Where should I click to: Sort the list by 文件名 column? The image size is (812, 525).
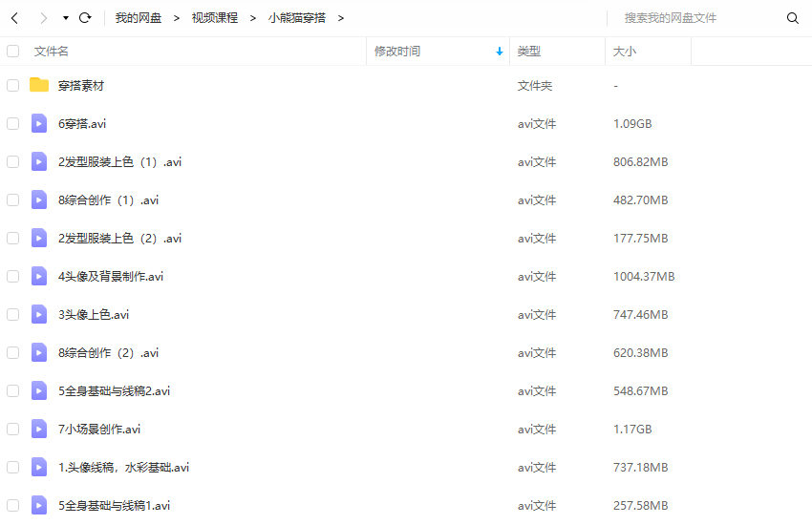pyautogui.click(x=52, y=52)
